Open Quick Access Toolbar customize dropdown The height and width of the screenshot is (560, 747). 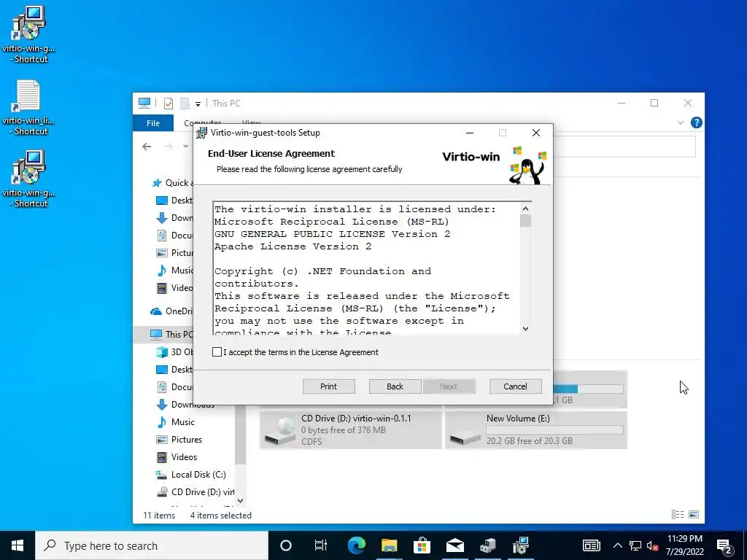(198, 104)
